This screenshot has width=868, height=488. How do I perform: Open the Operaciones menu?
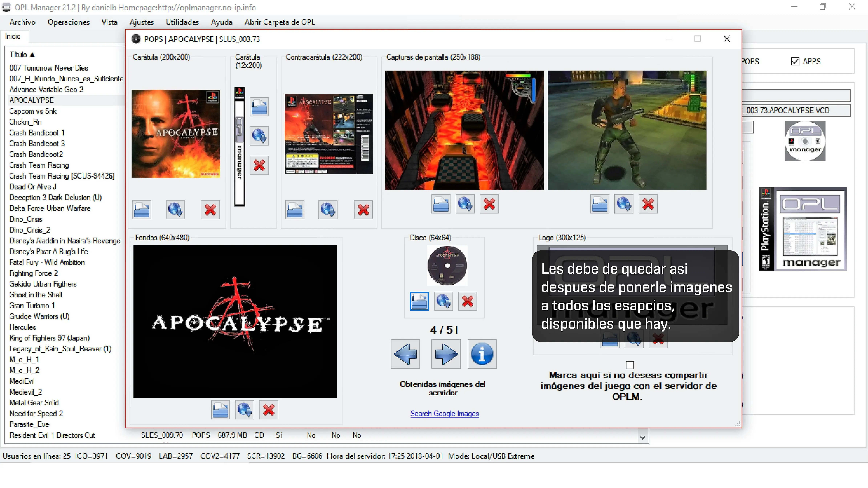pyautogui.click(x=69, y=22)
